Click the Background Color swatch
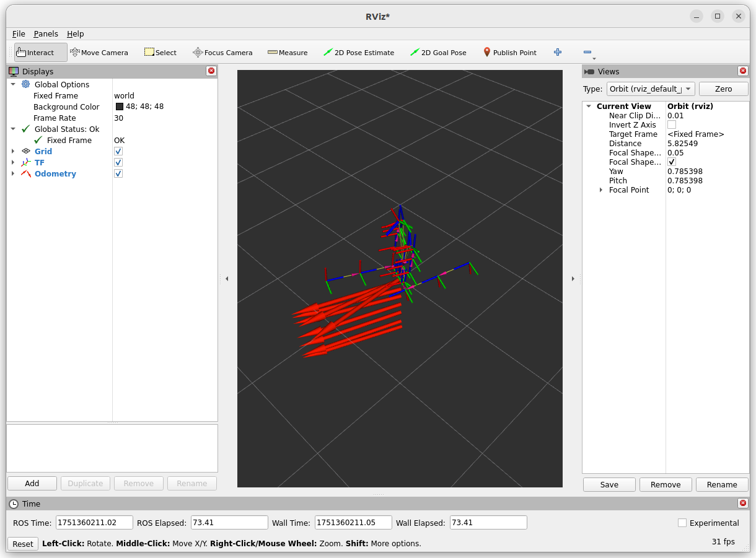The width and height of the screenshot is (756, 558). pos(120,107)
